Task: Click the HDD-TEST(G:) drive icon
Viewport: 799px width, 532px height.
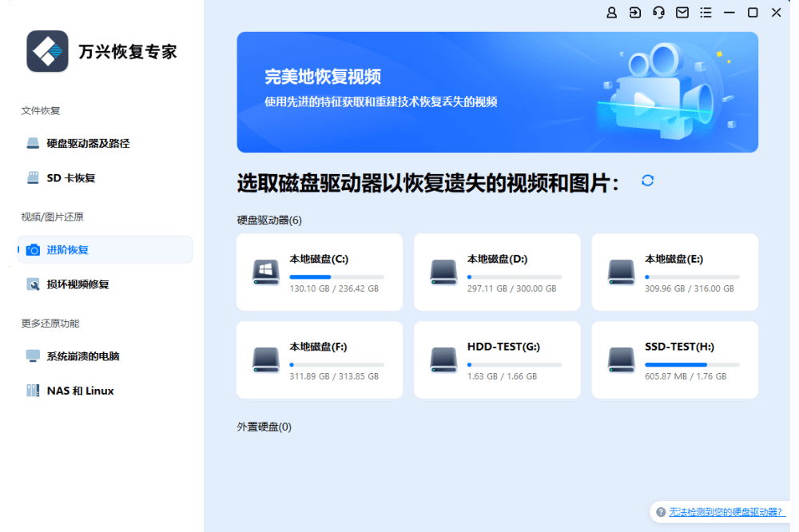Action: tap(443, 359)
